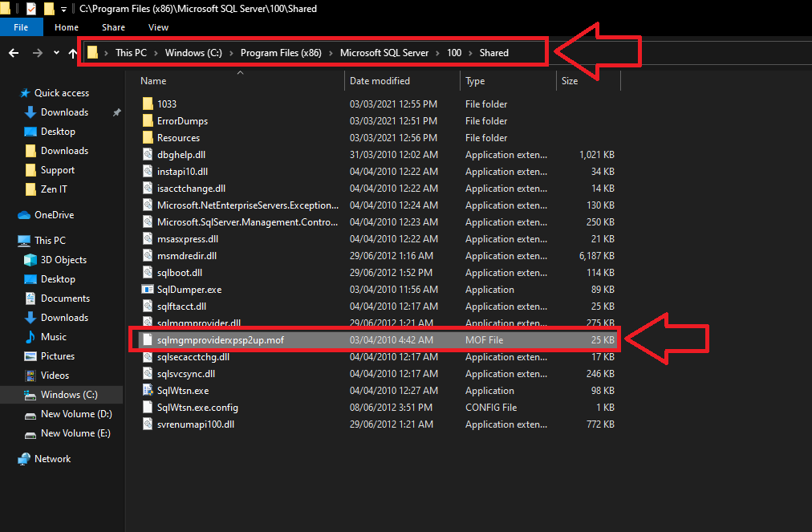
Task: Click Microsoft SQL Server breadcrumb segment
Action: 384,53
